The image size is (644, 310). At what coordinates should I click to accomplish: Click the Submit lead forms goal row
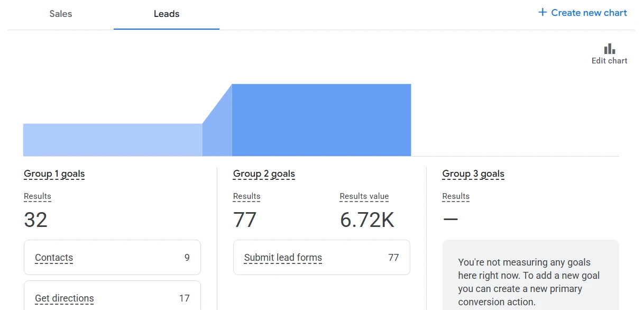click(321, 258)
